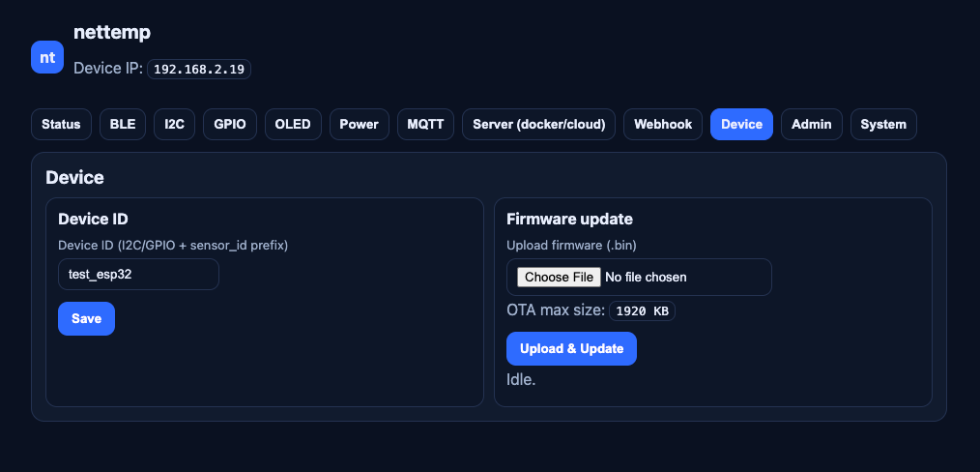Select the Webhook tab

663,125
